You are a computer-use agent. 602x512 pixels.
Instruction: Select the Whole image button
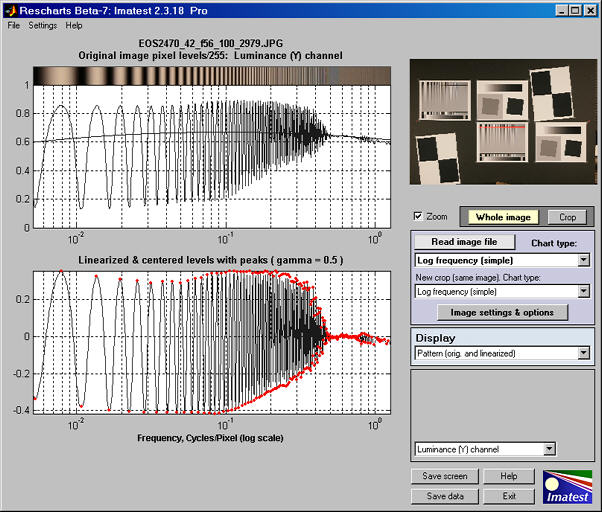503,217
